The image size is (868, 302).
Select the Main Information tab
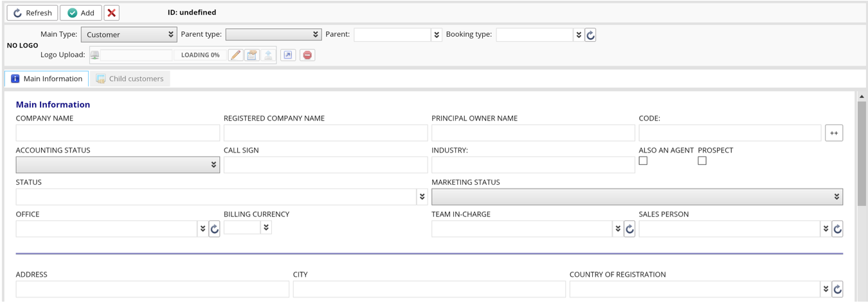pos(47,79)
